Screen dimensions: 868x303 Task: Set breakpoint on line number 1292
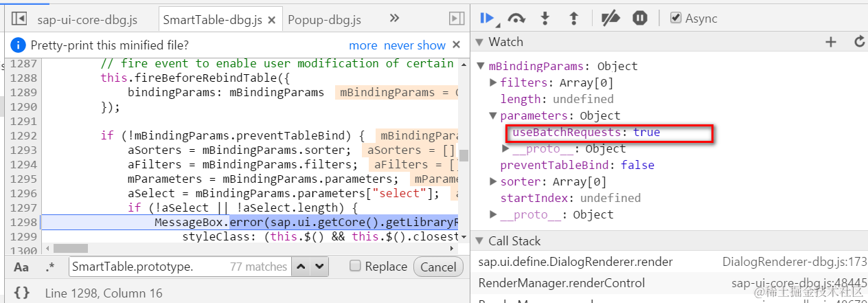point(22,135)
